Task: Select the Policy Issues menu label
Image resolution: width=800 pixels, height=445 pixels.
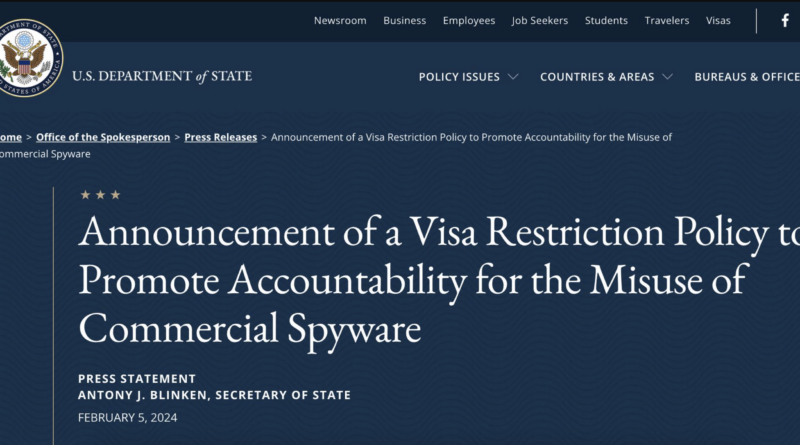Action: click(x=459, y=77)
